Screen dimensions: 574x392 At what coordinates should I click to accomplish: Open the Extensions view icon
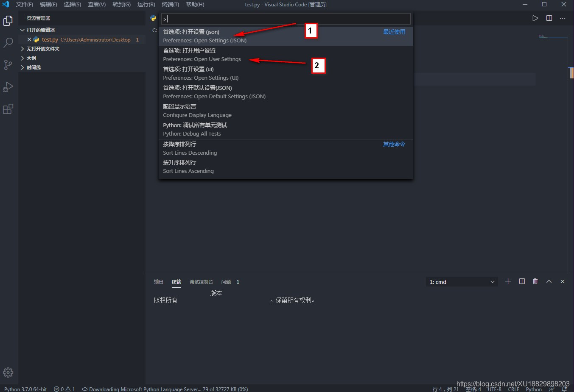pyautogui.click(x=8, y=109)
